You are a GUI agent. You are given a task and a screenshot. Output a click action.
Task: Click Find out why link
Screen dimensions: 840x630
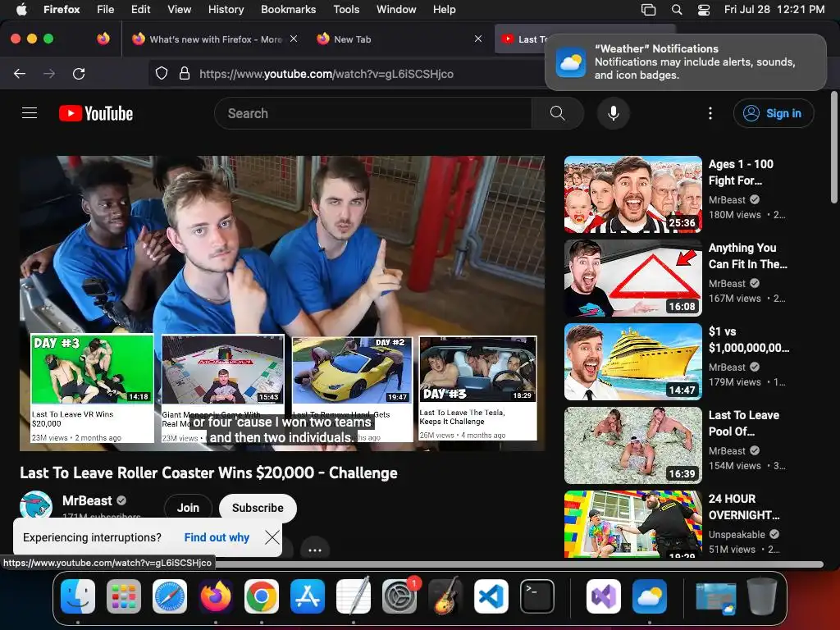point(217,537)
